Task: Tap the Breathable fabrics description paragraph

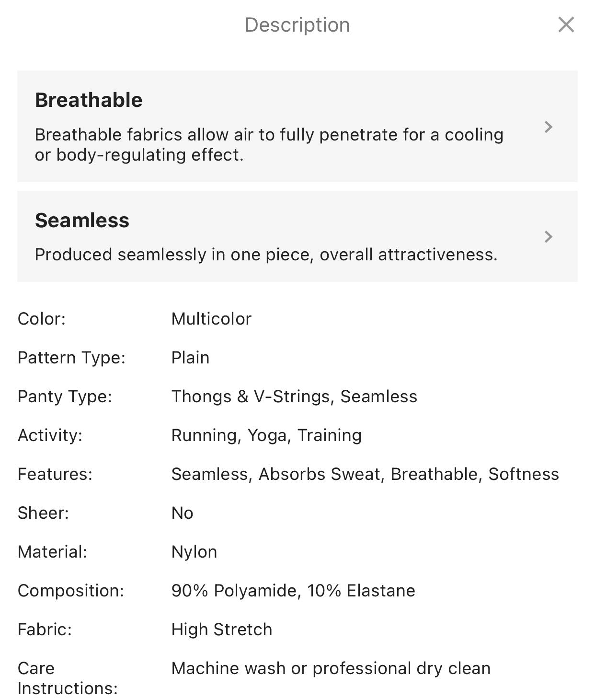Action: click(269, 145)
